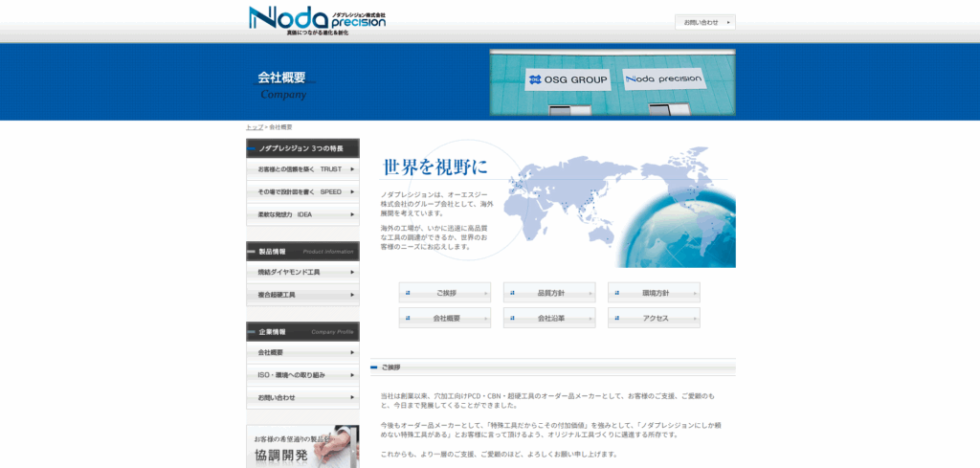Select 複合超硬工具 in the sidebar
This screenshot has width=980, height=468.
(x=302, y=295)
